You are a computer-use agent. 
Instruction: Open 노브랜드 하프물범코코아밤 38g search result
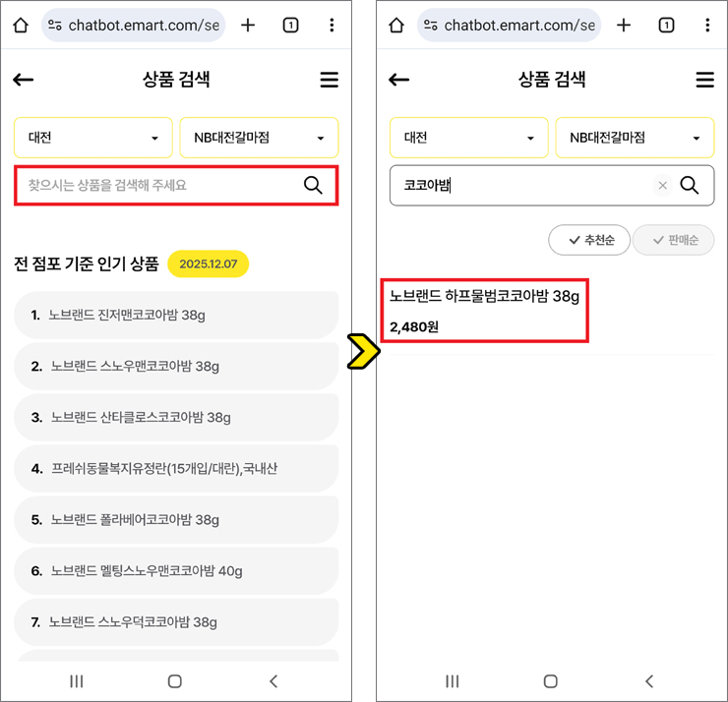point(482,310)
